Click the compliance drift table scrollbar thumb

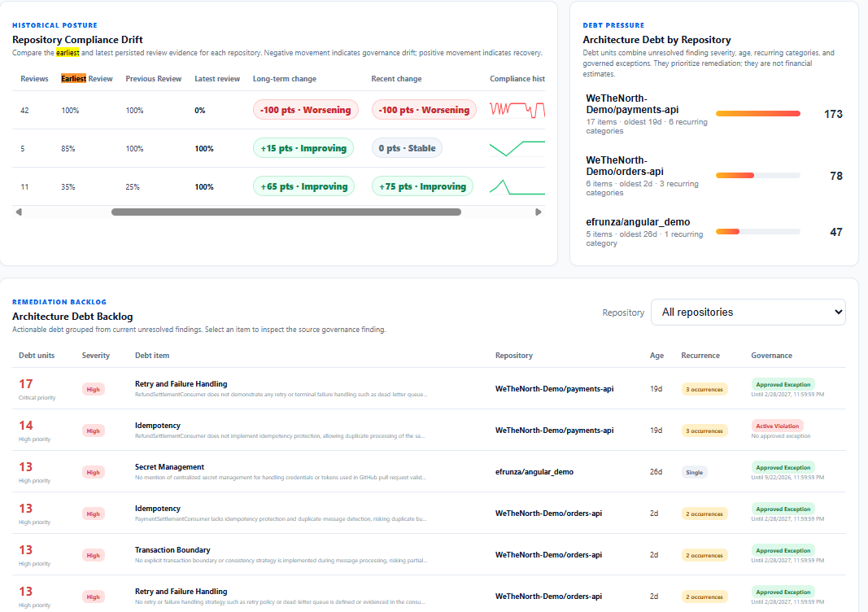(x=286, y=212)
